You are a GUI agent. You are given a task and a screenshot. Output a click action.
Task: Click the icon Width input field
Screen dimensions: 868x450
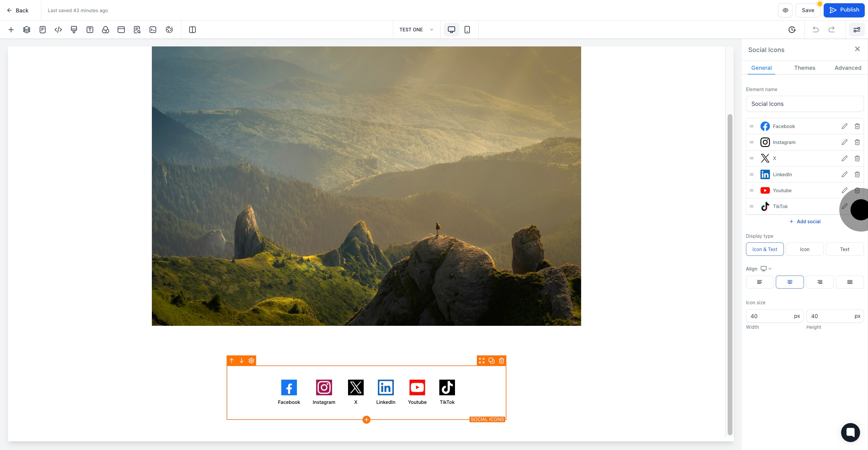[774, 316]
